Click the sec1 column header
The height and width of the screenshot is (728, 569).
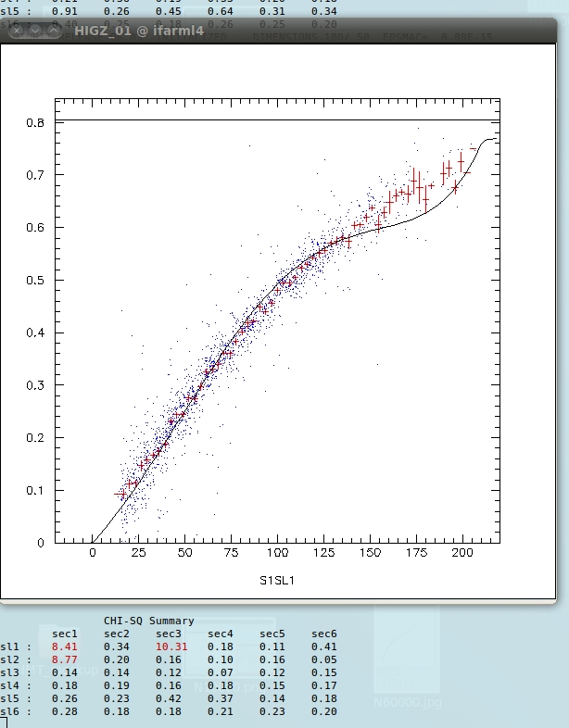[x=66, y=633]
